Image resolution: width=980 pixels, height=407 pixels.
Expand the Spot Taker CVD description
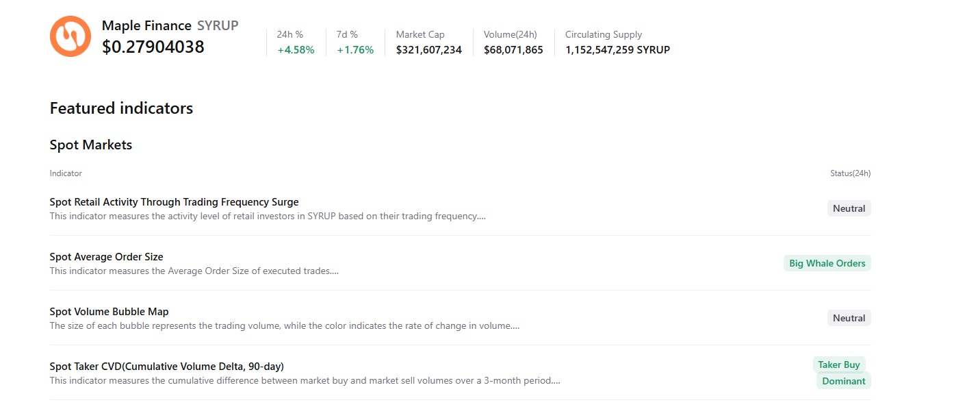pos(304,380)
